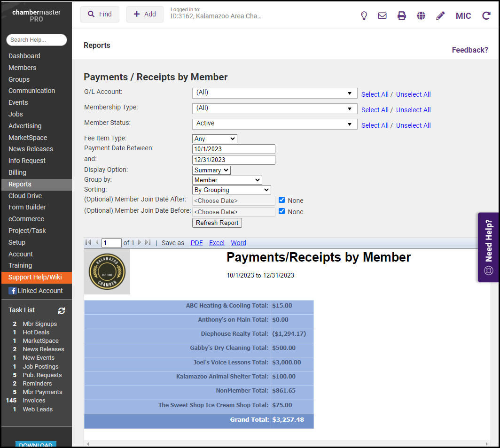The height and width of the screenshot is (448, 500).
Task: Expand the G/L Account dropdown
Action: tap(275, 93)
